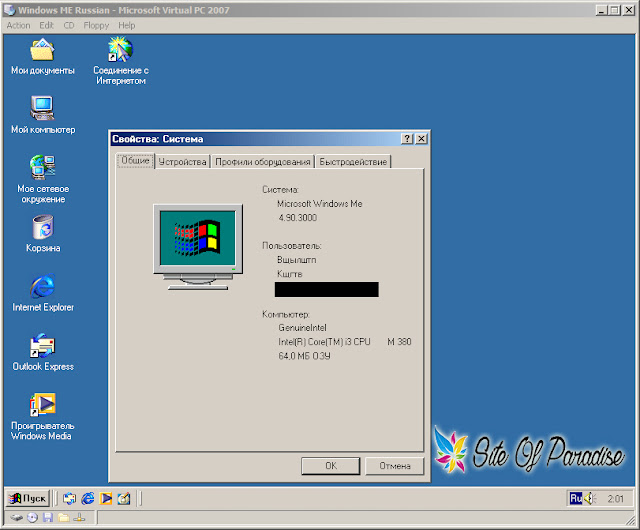Click Virtual PC network adapter status icon
This screenshot has height=530, width=640.
click(79, 518)
